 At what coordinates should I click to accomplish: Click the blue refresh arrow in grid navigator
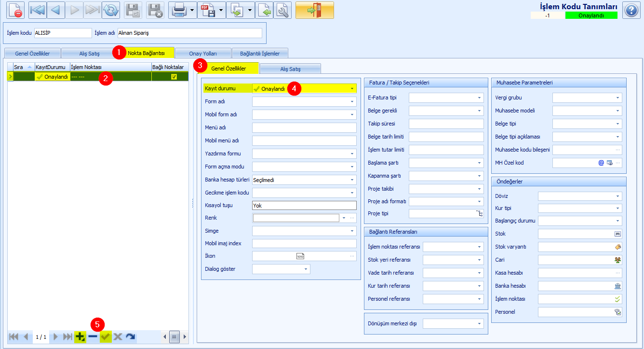coord(130,336)
